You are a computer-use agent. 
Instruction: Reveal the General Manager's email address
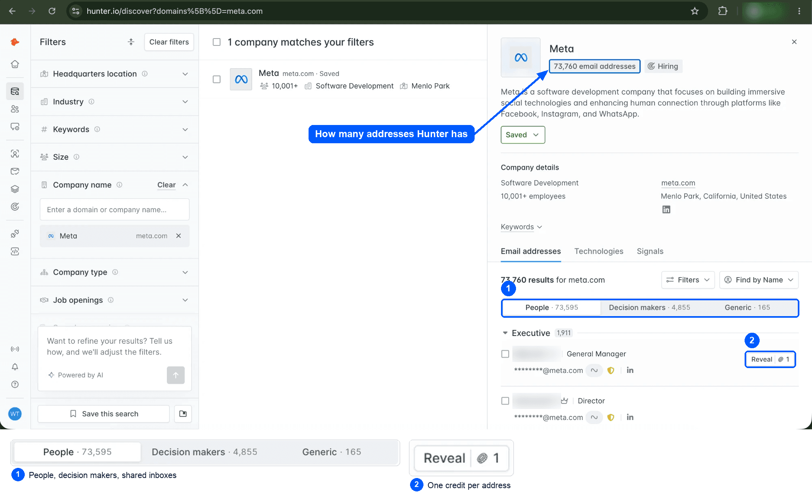[770, 359]
